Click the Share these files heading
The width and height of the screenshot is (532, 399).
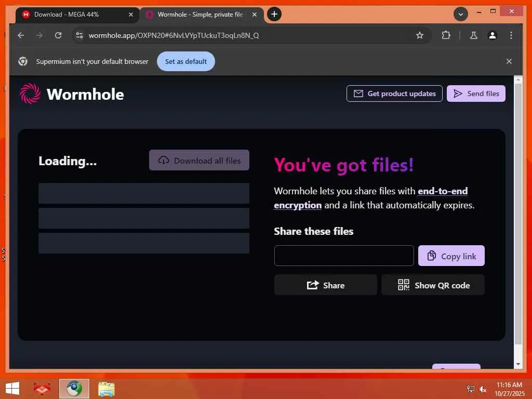313,231
